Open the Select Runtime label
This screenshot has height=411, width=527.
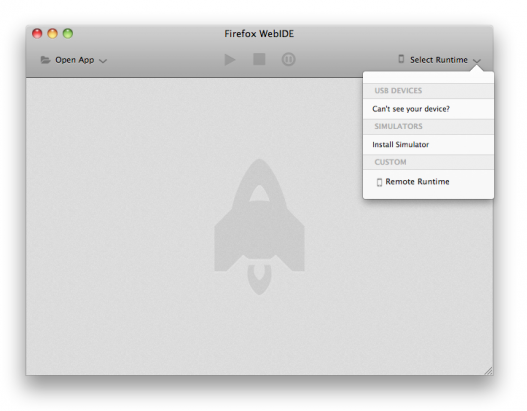439,60
